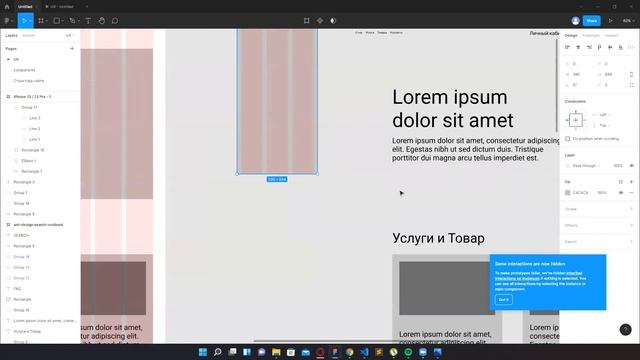The width and height of the screenshot is (640, 360).
Task: Open the help question mark button
Action: click(x=625, y=329)
